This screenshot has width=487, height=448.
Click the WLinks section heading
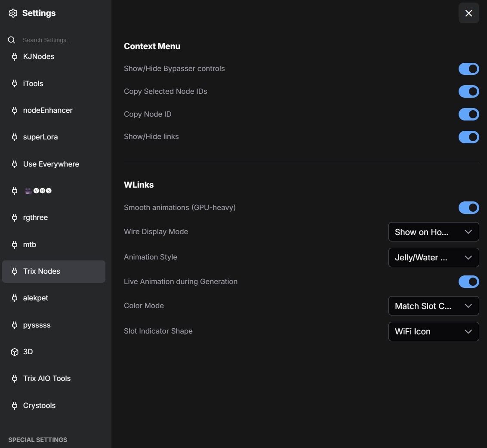pos(139,185)
